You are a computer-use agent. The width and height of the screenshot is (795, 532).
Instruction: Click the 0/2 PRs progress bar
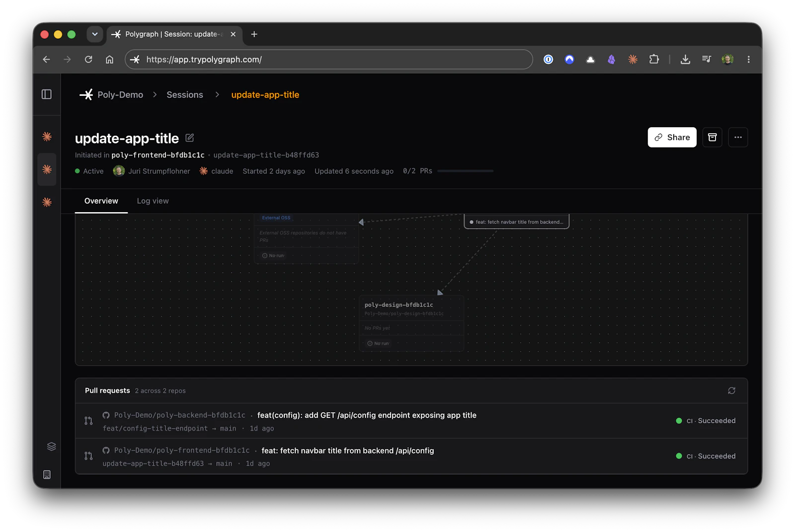(x=465, y=171)
